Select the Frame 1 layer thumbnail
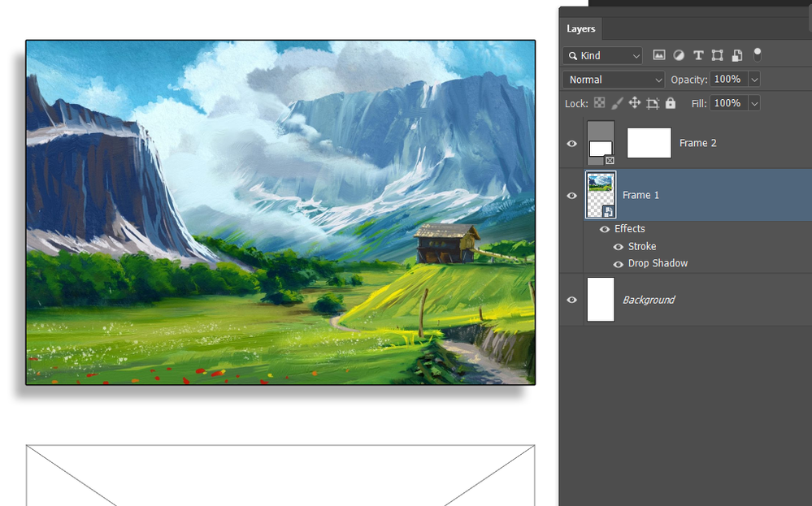Image resolution: width=812 pixels, height=506 pixels. coord(601,195)
